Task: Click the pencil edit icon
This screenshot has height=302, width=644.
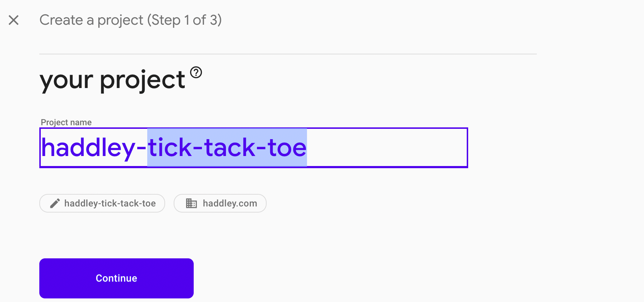Action: click(x=55, y=203)
